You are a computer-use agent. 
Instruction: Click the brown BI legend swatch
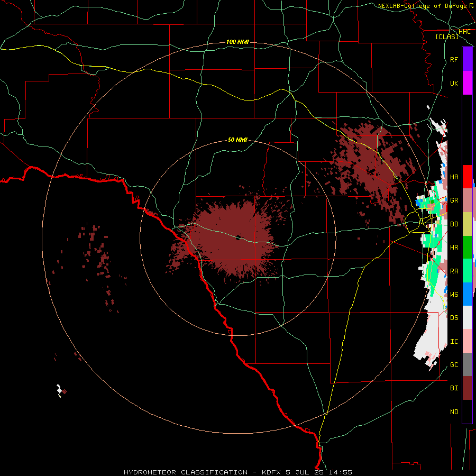click(467, 388)
